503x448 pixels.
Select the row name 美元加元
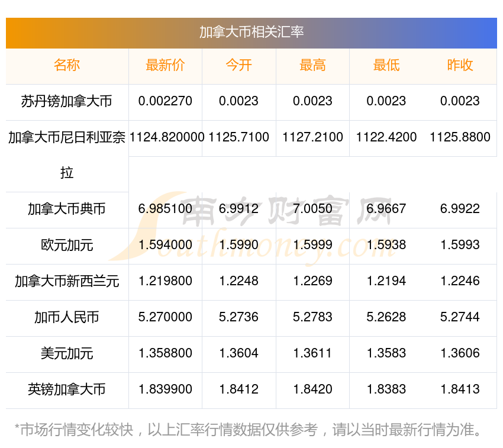[67, 354]
